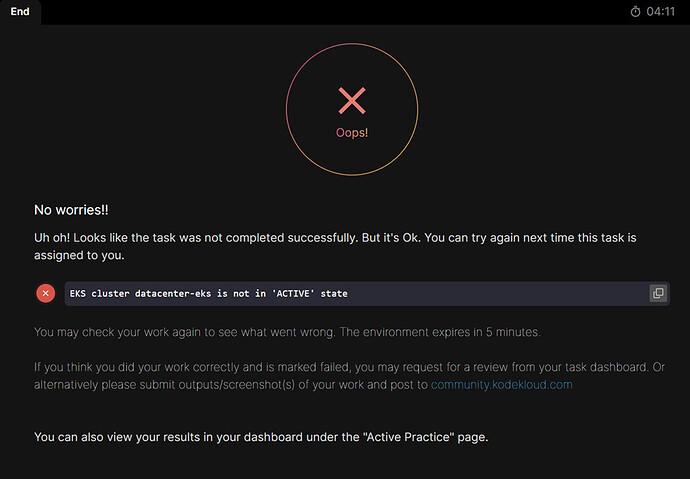This screenshot has width=690, height=479.
Task: Click the large red X failure icon
Action: (x=351, y=100)
